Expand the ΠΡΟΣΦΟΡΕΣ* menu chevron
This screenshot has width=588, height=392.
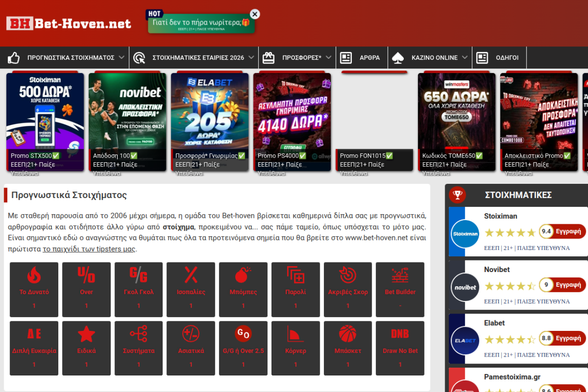[328, 57]
